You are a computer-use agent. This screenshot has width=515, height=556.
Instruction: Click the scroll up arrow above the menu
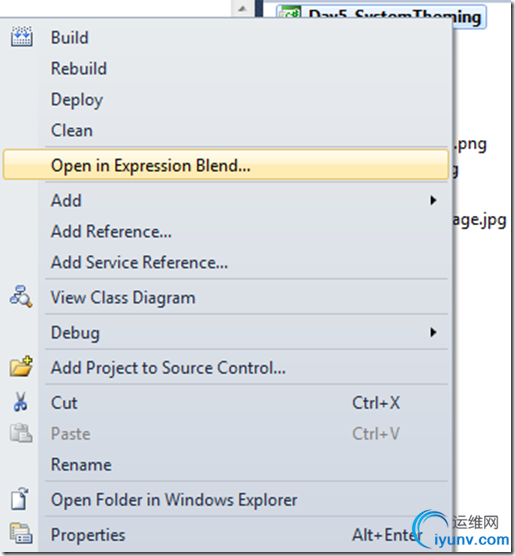coord(242,8)
